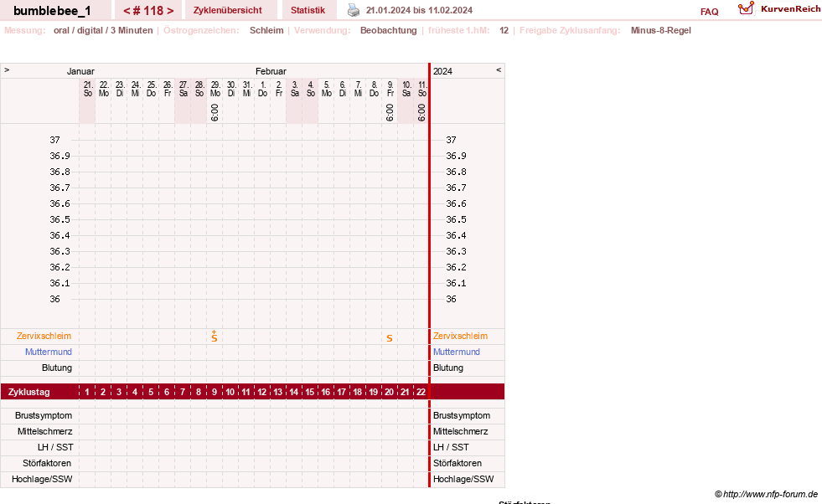
Task: Click the right Hochlage/SSW row label
Action: [463, 479]
